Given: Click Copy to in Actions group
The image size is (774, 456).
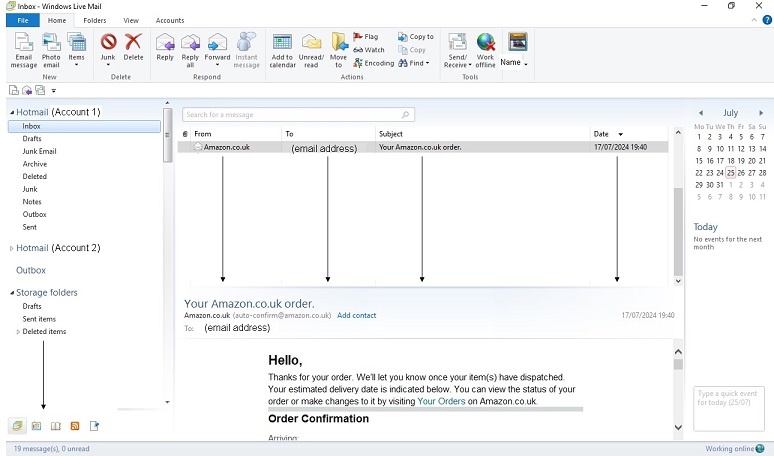Looking at the screenshot, I should point(416,37).
